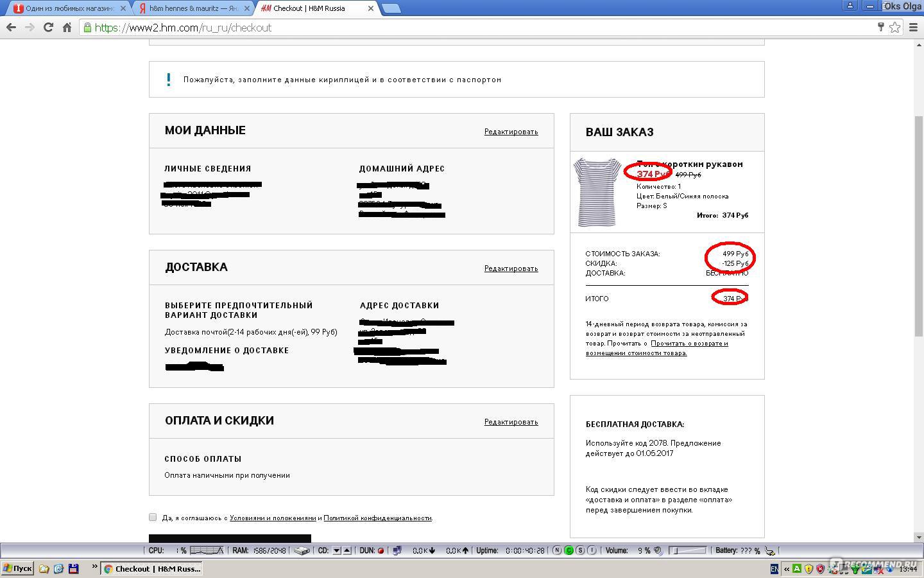Click the red DUN indicator
Viewport: 924px width, 578px height.
point(381,550)
